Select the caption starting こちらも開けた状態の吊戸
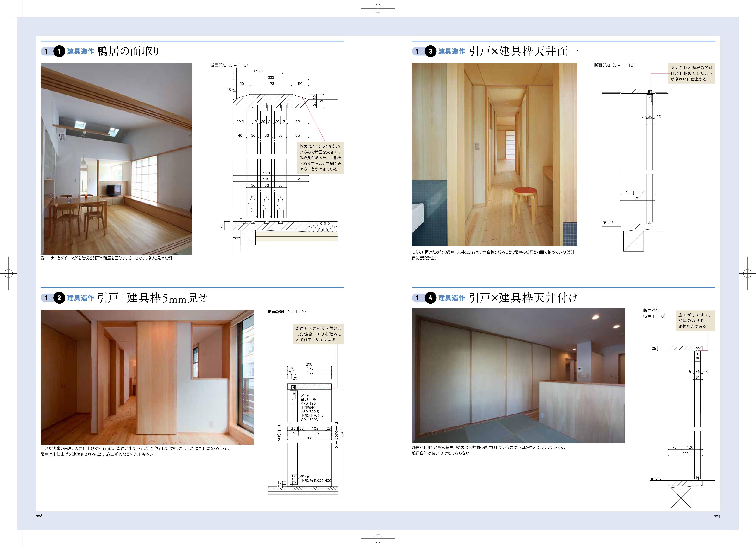This screenshot has height=547, width=756. point(494,255)
